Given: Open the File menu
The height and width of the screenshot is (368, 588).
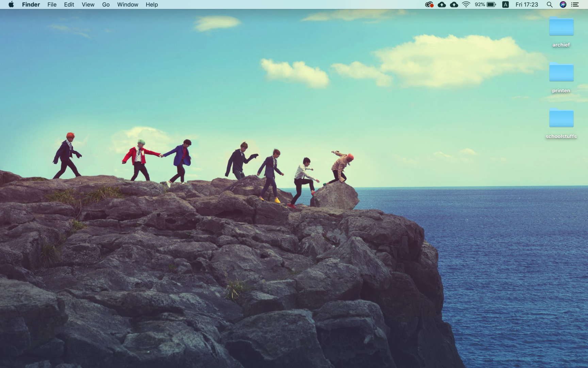Looking at the screenshot, I should click(52, 4).
